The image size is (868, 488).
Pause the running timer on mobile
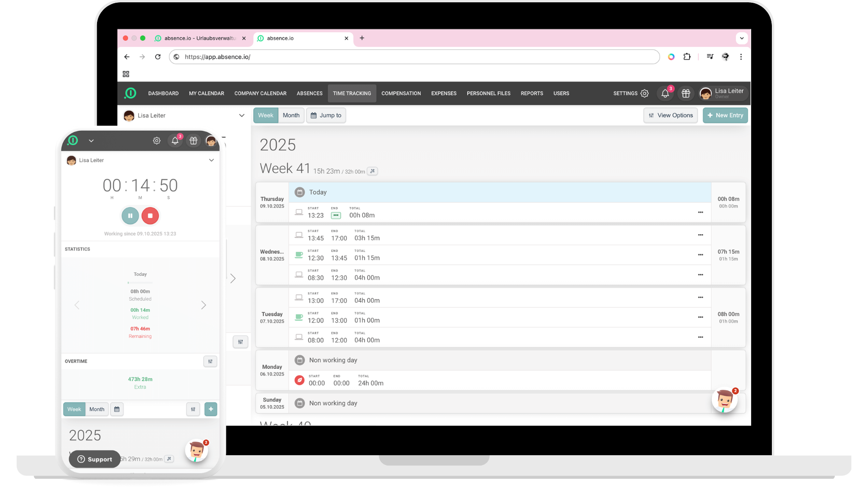(130, 216)
